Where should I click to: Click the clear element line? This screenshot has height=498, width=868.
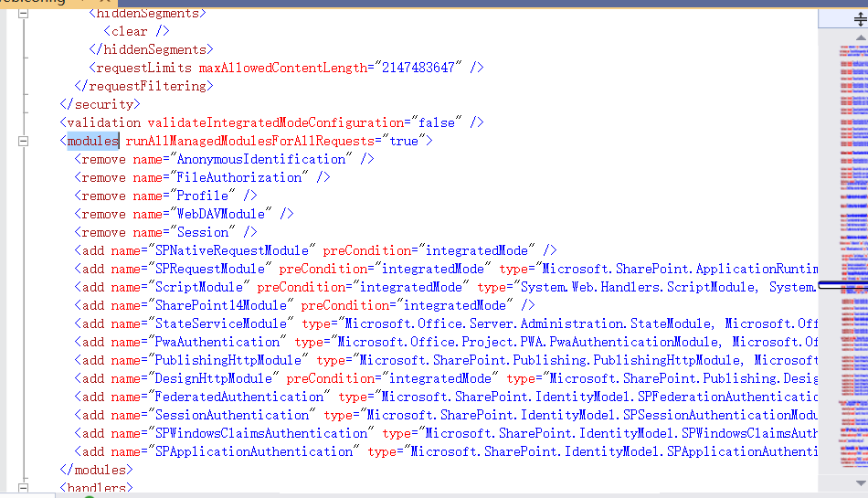coord(137,32)
